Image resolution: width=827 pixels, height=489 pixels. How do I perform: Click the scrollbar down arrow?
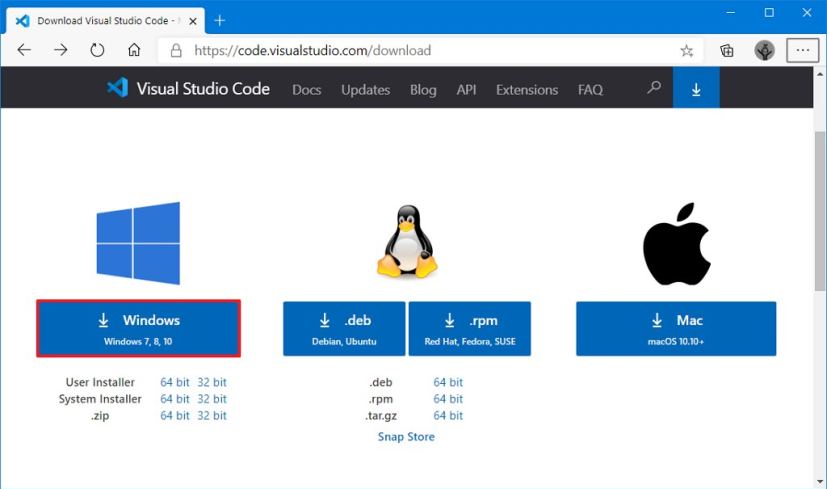[x=820, y=482]
